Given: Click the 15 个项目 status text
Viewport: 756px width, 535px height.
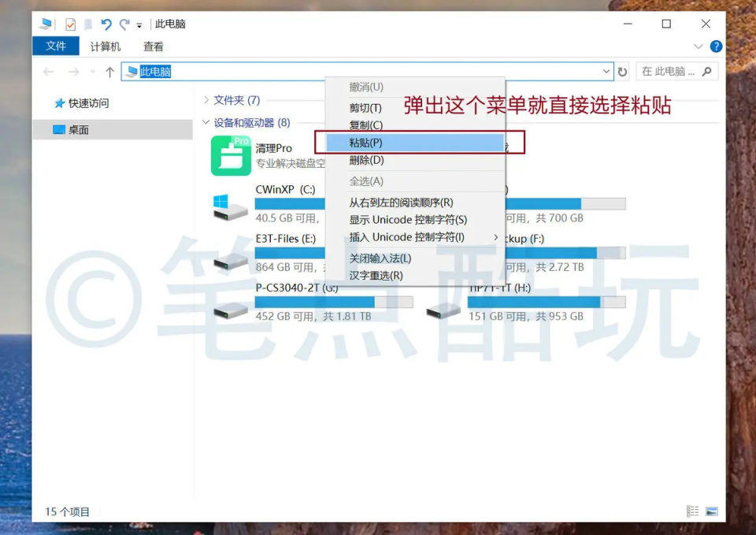Looking at the screenshot, I should (x=68, y=512).
